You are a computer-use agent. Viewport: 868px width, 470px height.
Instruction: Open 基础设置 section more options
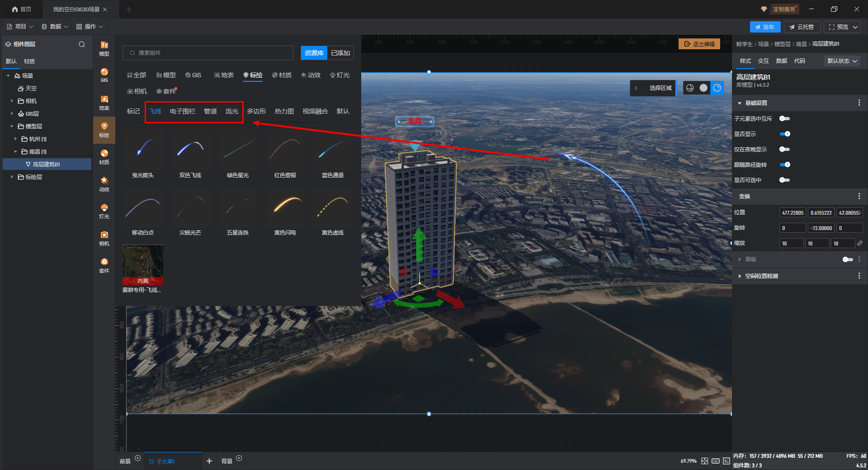pos(859,103)
